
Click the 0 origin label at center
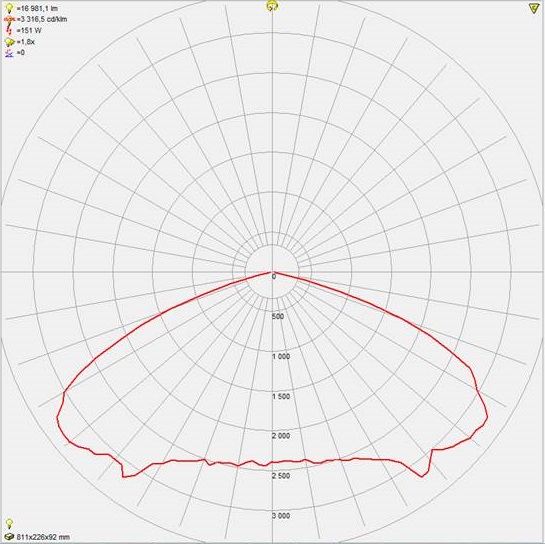click(x=274, y=277)
